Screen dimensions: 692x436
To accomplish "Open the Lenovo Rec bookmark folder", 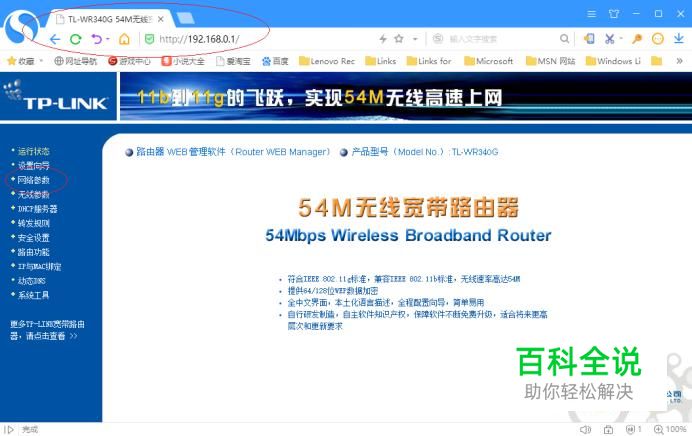I will click(x=327, y=61).
